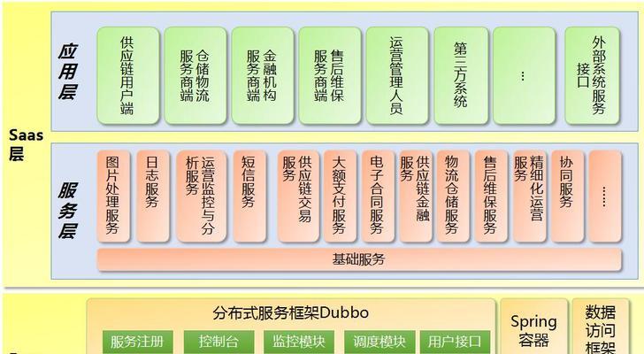644x354 pixels.
Task: Click the 供应链用户端 box
Action: (x=128, y=75)
